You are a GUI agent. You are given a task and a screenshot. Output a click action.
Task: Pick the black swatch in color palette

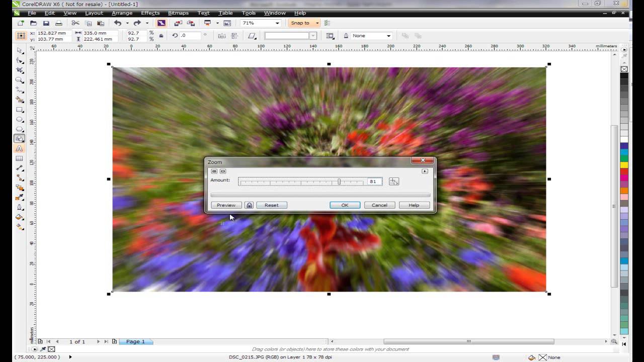(624, 76)
